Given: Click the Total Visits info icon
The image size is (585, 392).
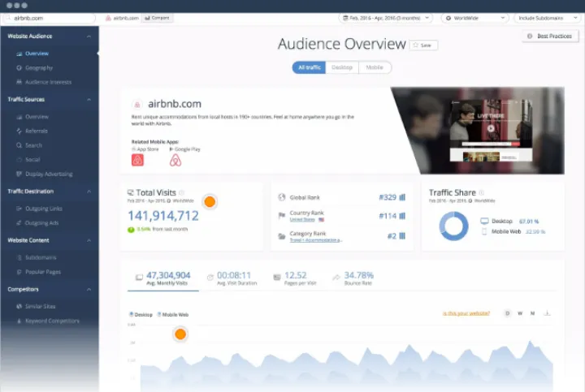Looking at the screenshot, I should pos(182,192).
